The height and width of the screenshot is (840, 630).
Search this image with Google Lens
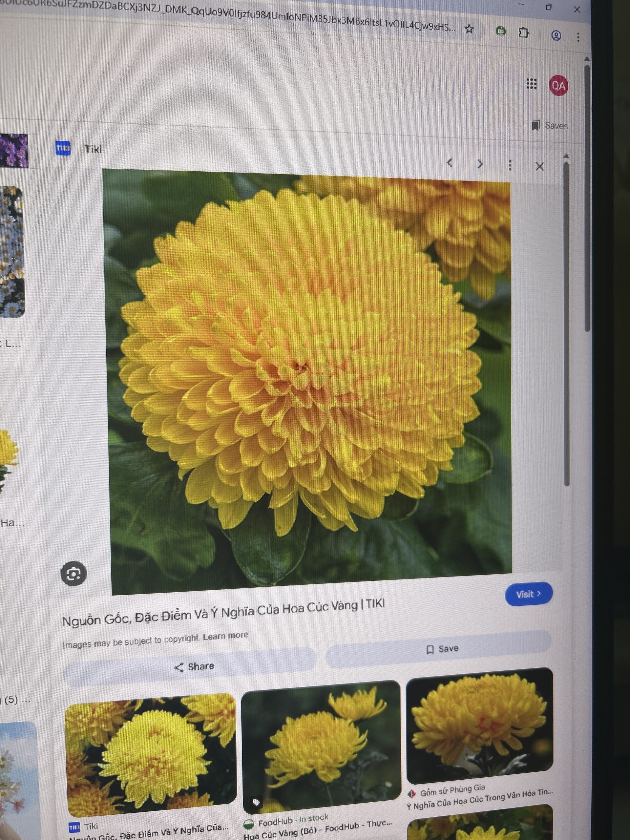[x=74, y=574]
